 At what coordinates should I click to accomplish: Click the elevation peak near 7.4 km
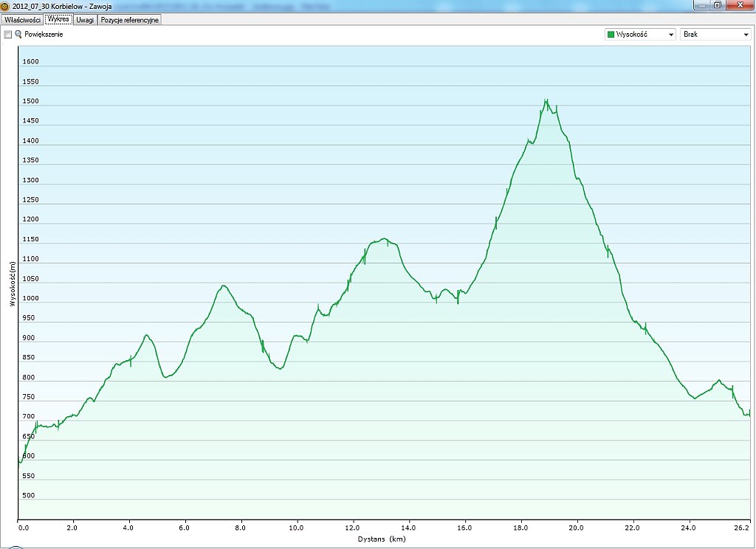(223, 286)
